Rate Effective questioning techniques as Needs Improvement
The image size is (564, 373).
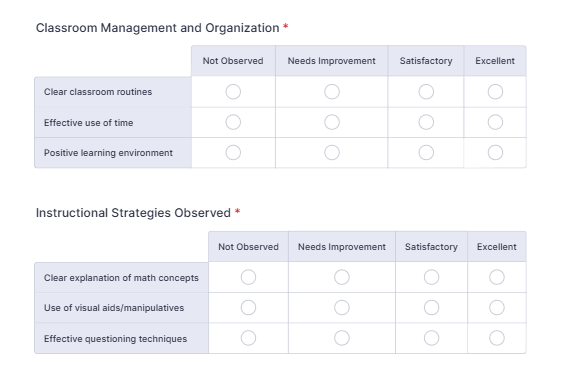(x=342, y=338)
